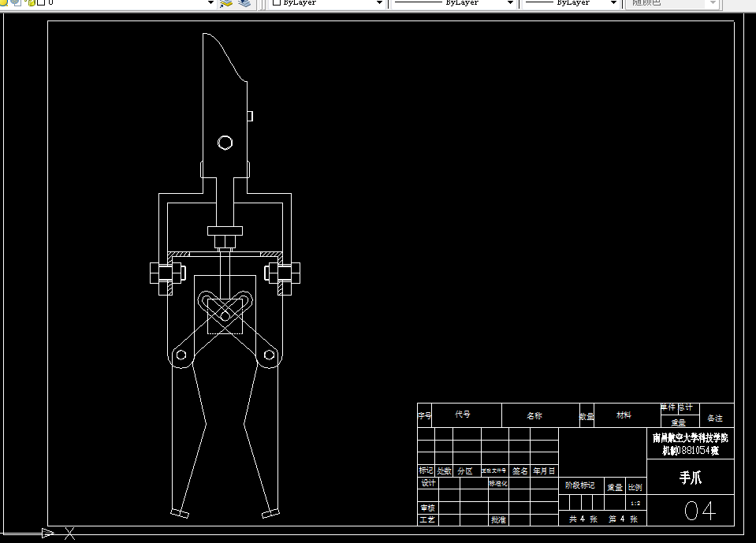Select the 审核 row label
This screenshot has height=543, width=756.
tap(427, 508)
